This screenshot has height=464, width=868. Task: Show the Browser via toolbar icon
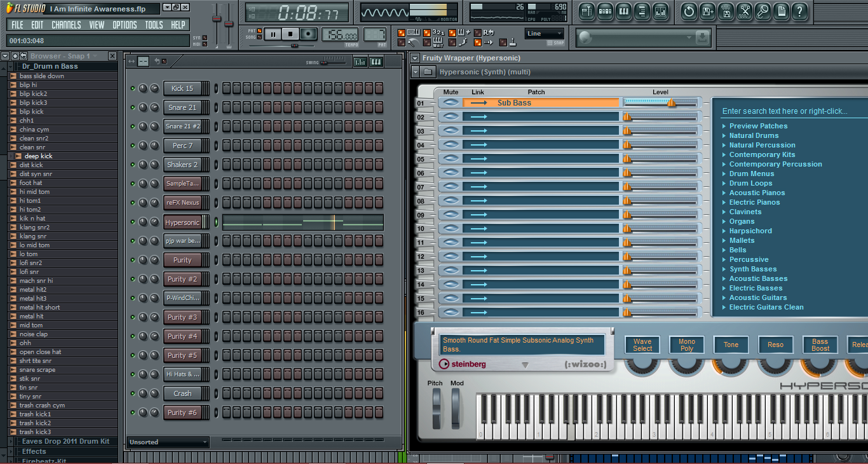pos(642,11)
